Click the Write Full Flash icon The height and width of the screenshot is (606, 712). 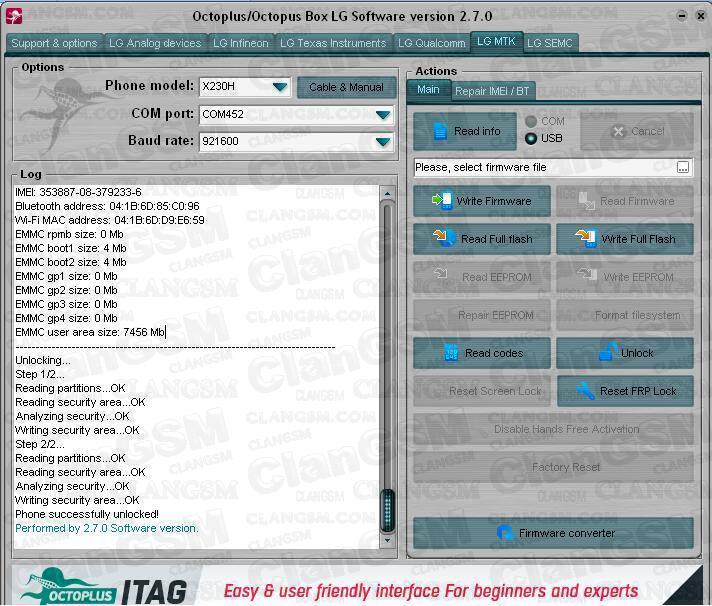click(x=586, y=238)
